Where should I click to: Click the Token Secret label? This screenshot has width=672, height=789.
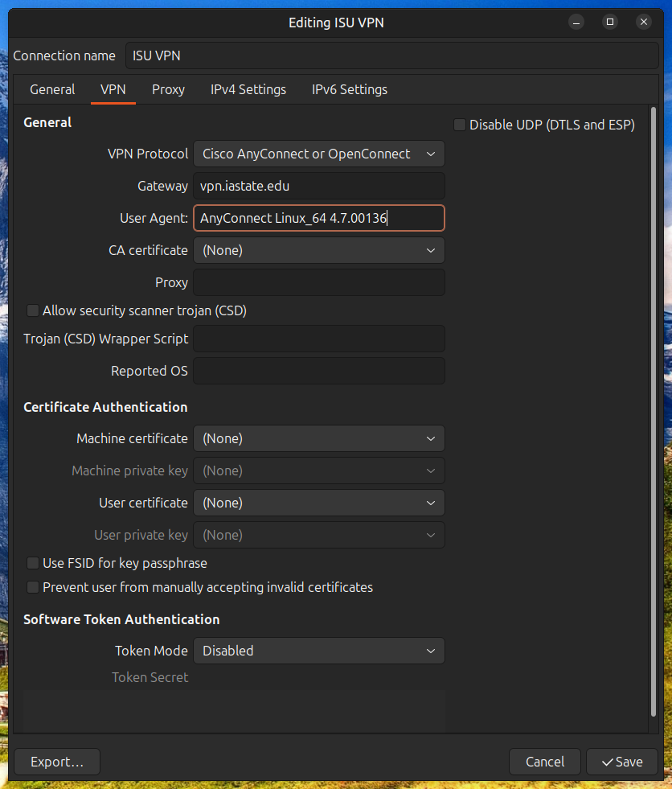[150, 678]
